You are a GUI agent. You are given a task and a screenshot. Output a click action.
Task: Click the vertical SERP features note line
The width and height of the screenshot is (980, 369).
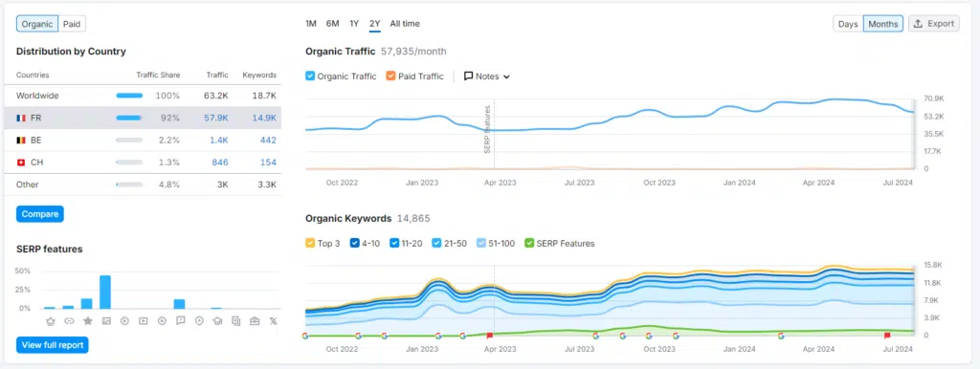(x=494, y=134)
